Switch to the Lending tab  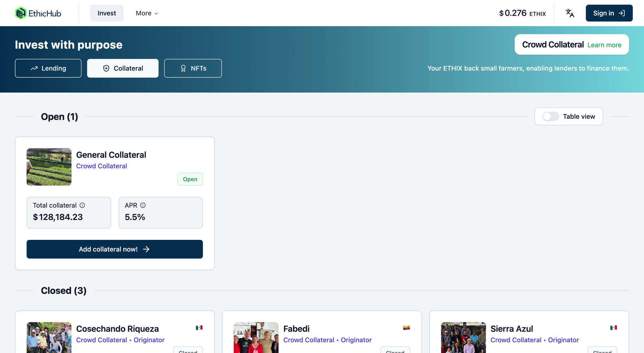point(48,68)
